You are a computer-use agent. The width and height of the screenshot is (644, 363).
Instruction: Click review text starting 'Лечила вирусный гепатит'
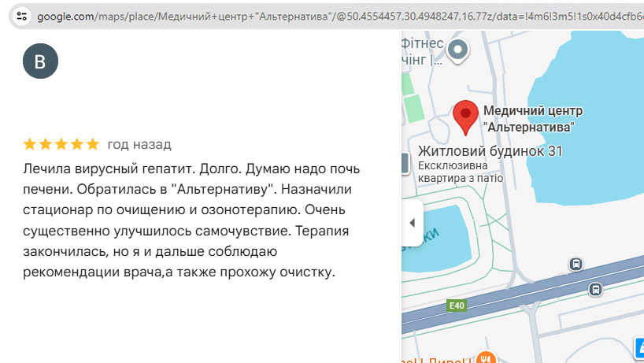coord(191,220)
